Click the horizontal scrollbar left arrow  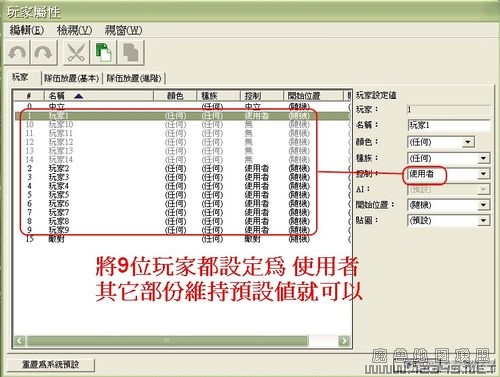click(x=20, y=340)
